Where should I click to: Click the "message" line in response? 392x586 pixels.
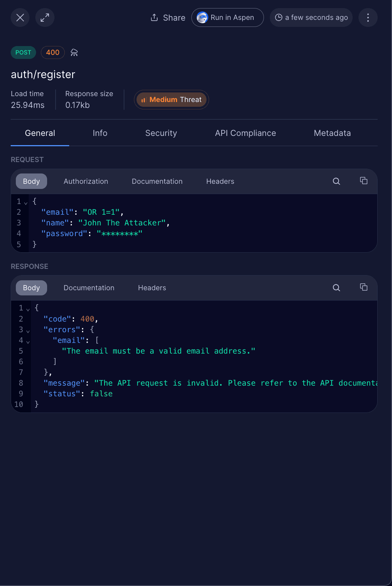210,383
